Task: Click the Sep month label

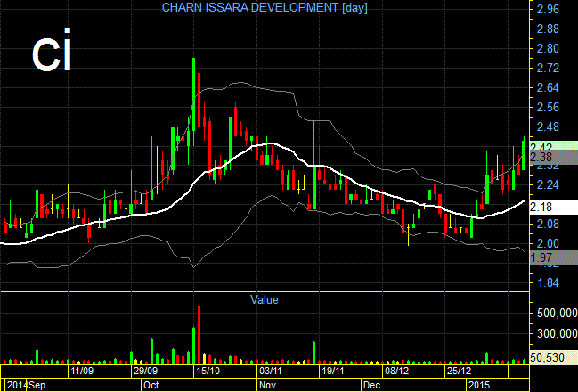Action: (x=37, y=386)
